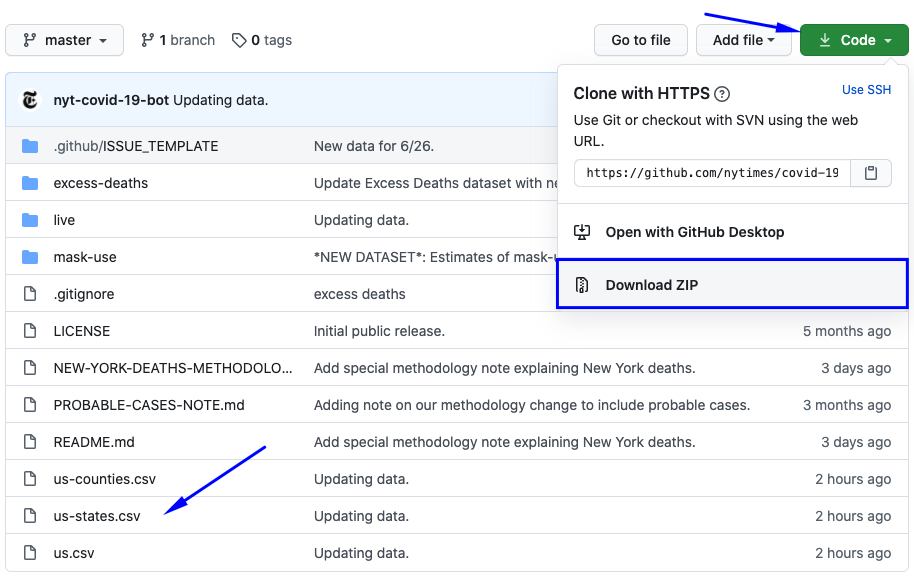
Task: Select the HTTPS clone URL field
Action: tap(712, 173)
